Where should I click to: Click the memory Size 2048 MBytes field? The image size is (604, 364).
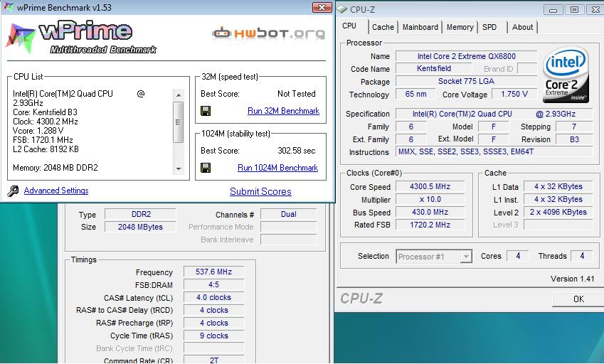pos(141,227)
